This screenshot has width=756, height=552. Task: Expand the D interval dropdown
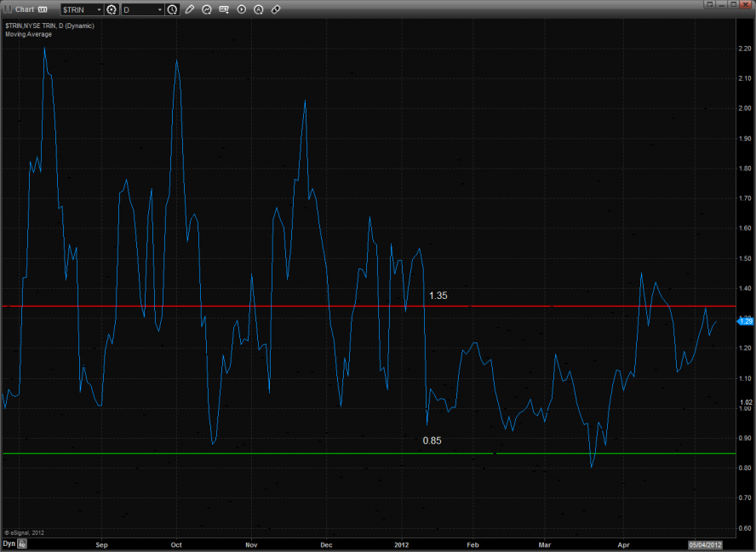point(159,9)
